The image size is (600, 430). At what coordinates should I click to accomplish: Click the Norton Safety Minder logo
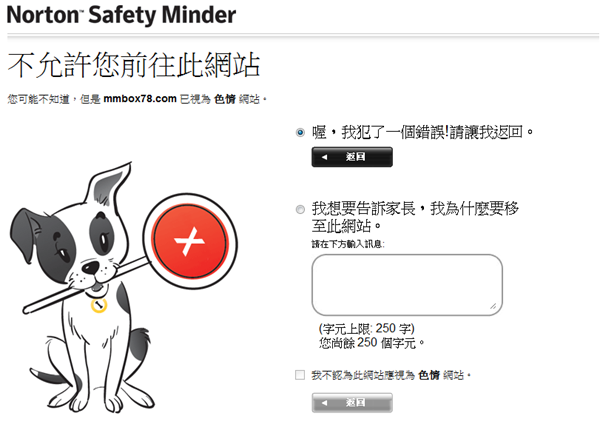tap(121, 15)
